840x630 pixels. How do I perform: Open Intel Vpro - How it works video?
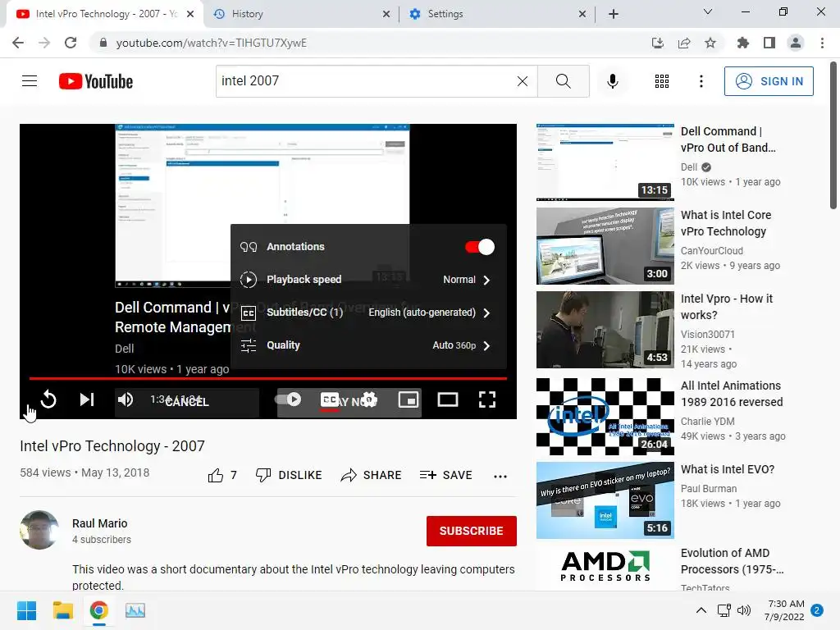(727, 307)
